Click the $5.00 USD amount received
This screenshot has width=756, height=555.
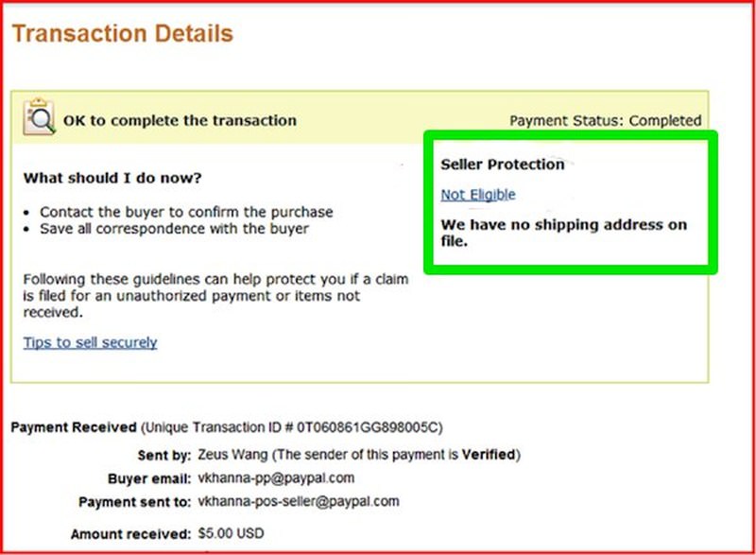click(x=231, y=533)
